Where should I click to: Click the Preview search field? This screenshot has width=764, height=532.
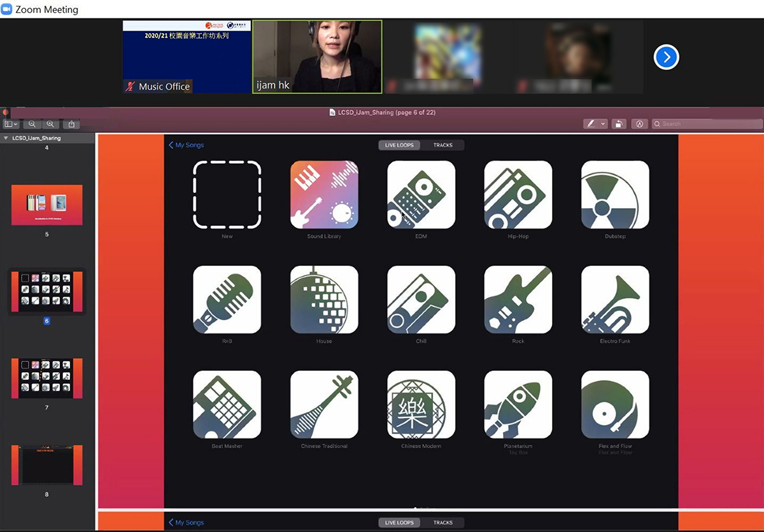point(707,124)
